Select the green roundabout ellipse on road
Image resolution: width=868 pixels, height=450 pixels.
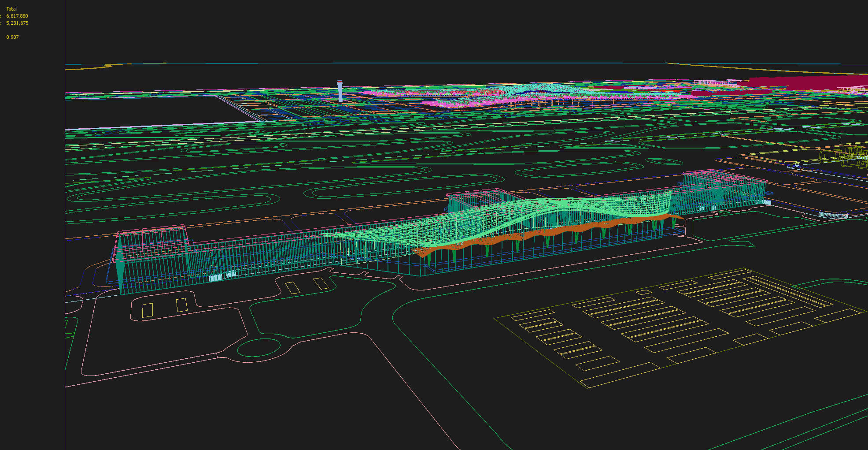(x=259, y=348)
